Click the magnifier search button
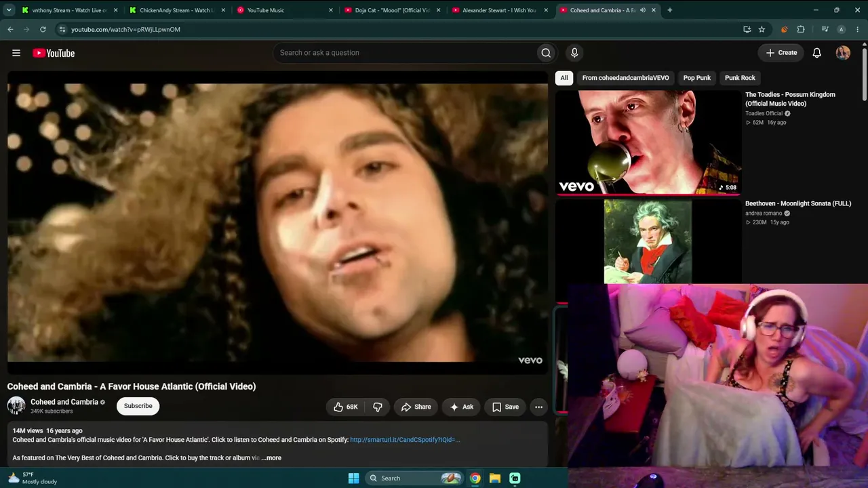 coord(546,53)
